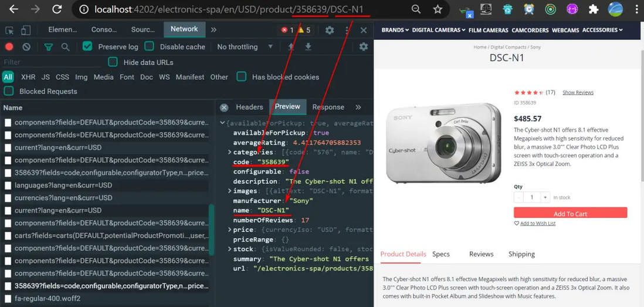
Task: Open the network search magnifier
Action: click(x=65, y=47)
